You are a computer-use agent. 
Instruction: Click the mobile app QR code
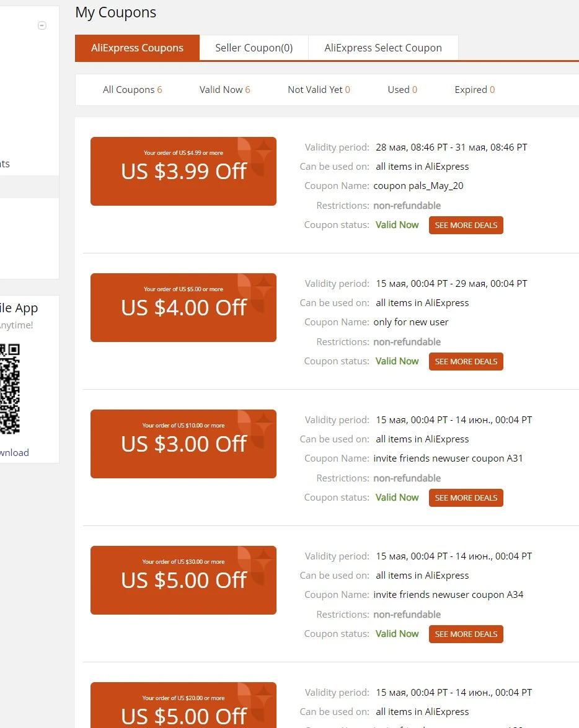pyautogui.click(x=10, y=388)
